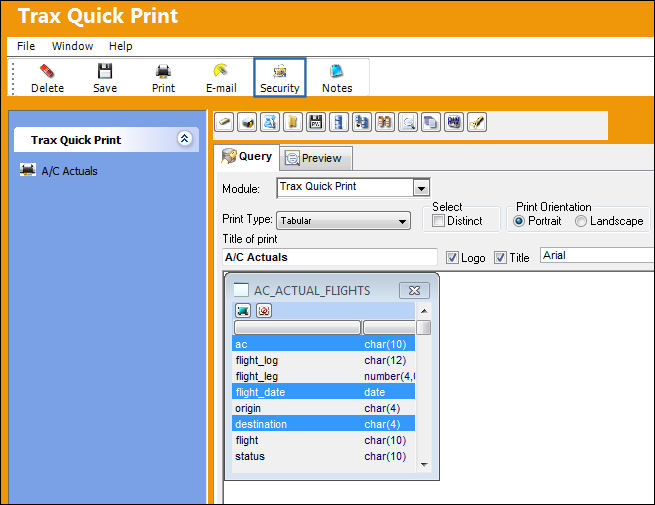Click the Title of print input field
Image resolution: width=655 pixels, height=505 pixels.
pyautogui.click(x=330, y=257)
